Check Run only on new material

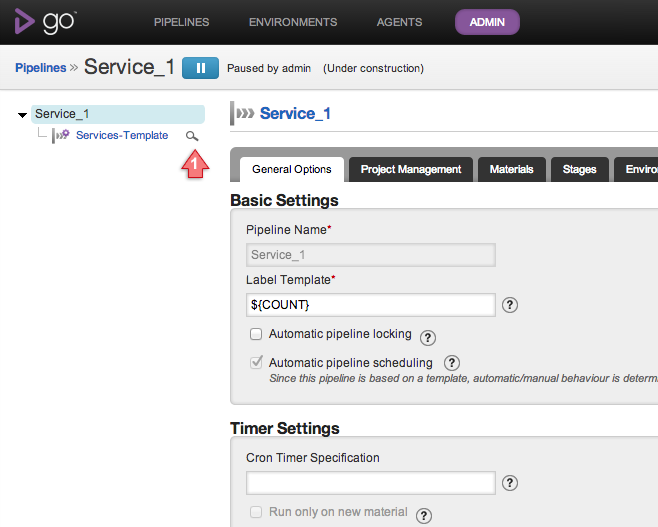256,512
